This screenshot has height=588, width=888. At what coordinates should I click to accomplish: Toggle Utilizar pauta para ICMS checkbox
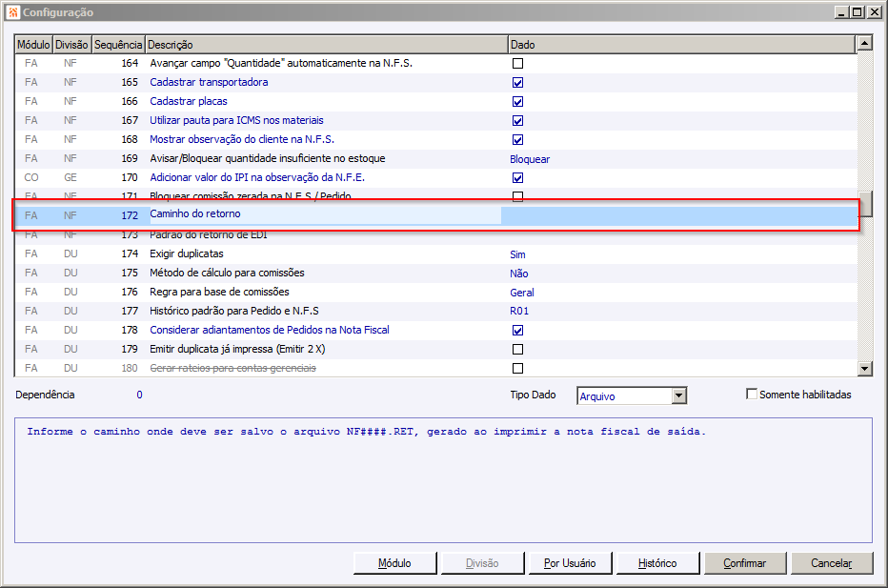(x=517, y=121)
